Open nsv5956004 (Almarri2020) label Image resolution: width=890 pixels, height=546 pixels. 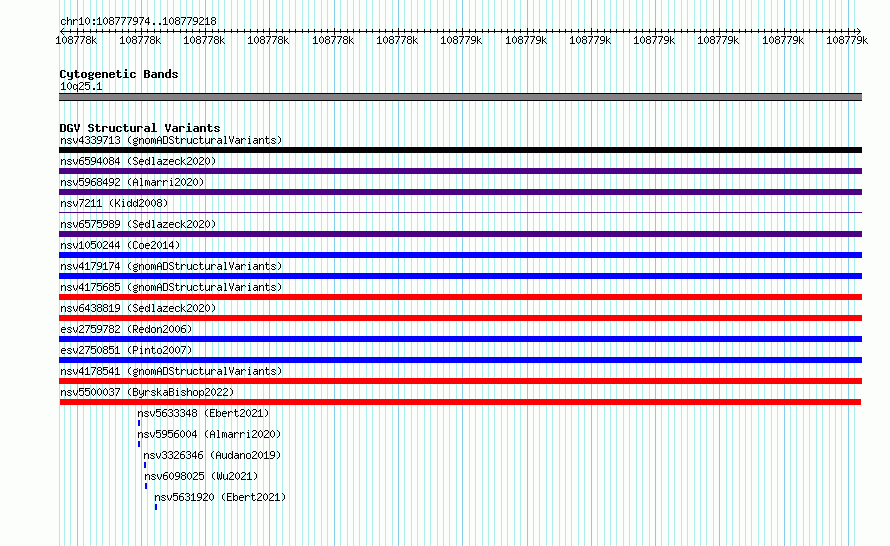209,434
